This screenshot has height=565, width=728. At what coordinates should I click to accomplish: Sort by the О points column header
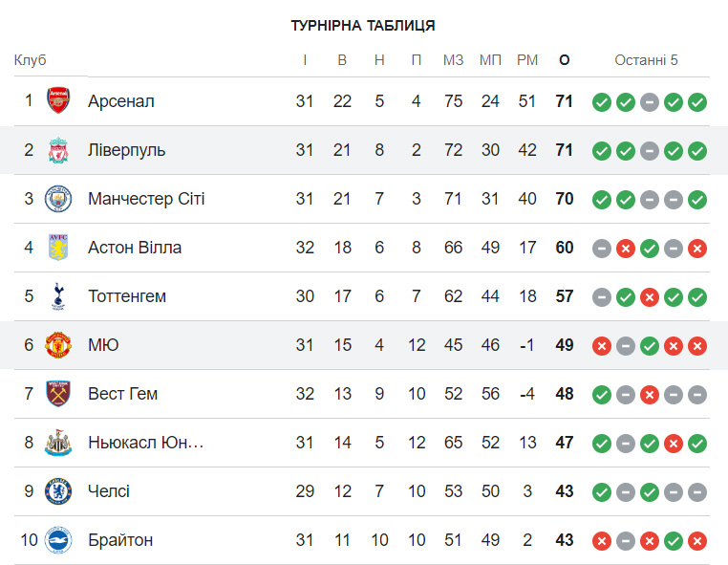click(564, 60)
